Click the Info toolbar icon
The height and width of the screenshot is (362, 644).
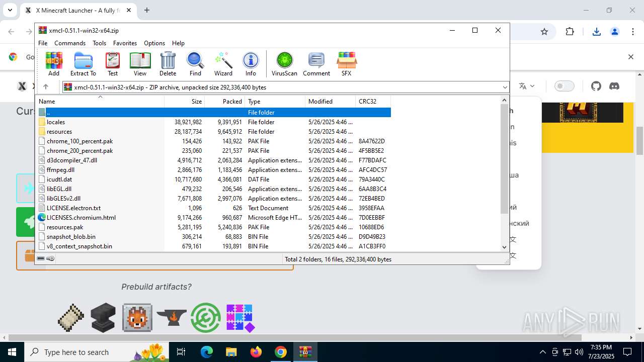pos(251,64)
